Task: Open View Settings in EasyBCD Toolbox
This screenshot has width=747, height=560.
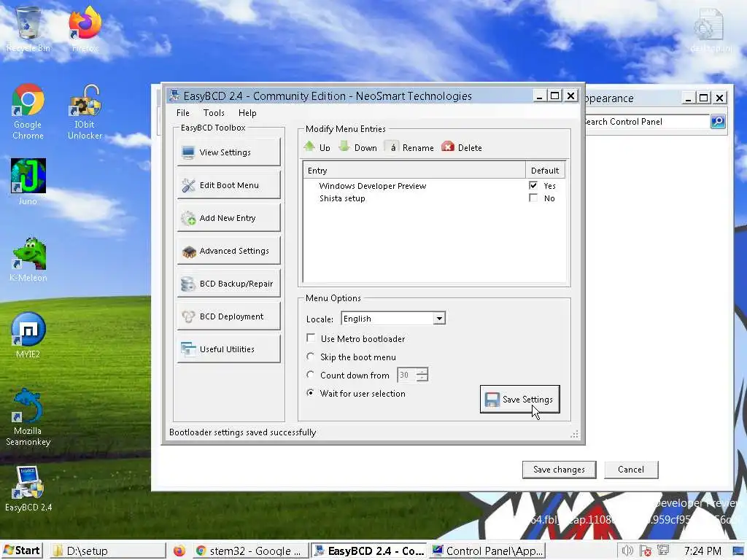Action: click(228, 152)
